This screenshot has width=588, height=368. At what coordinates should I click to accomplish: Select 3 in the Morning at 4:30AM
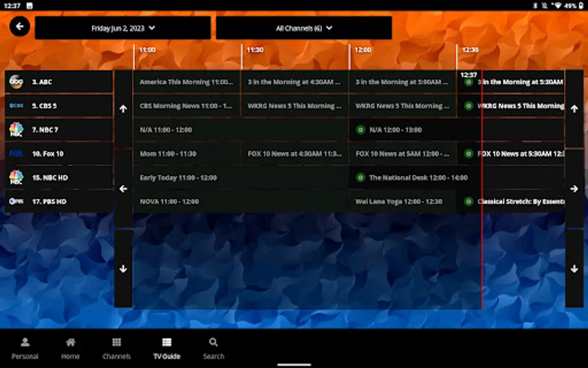[x=295, y=82]
